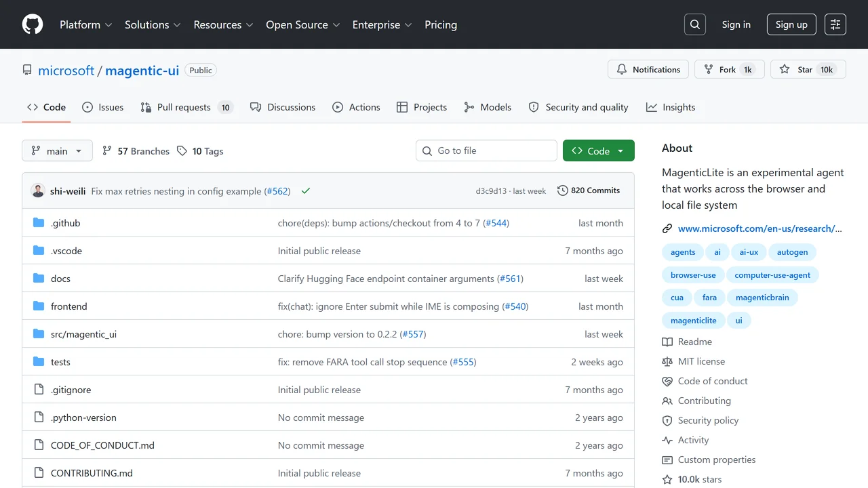Click the GitHub logo icon
The image size is (868, 488).
(x=33, y=24)
